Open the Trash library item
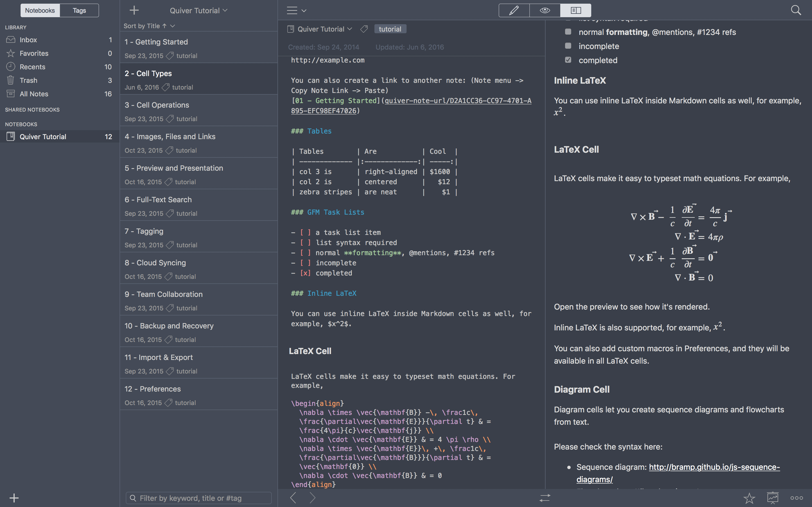This screenshot has width=812, height=507. click(28, 81)
